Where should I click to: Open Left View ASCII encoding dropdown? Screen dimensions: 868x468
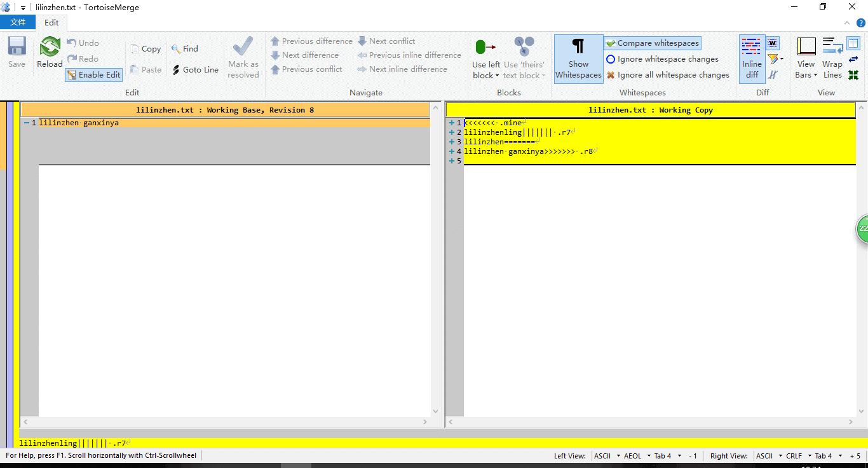606,456
